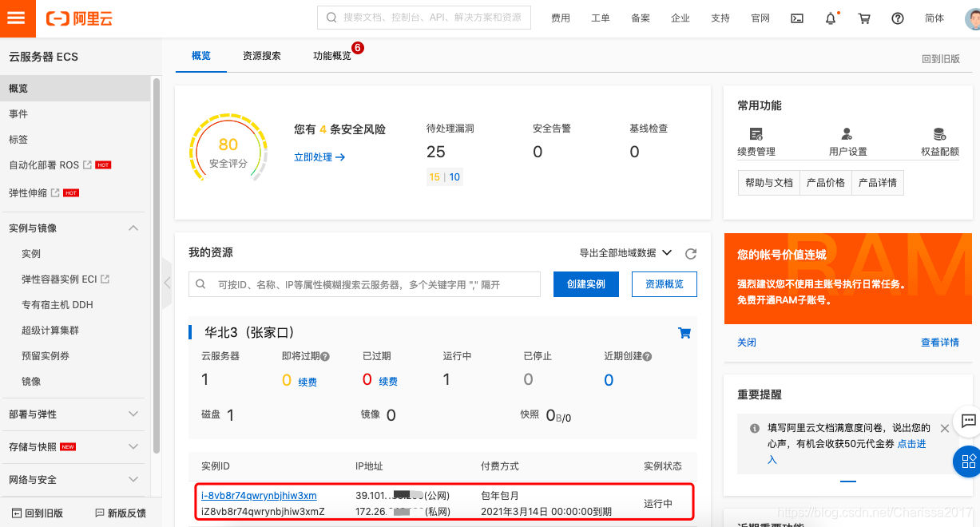Open 费用 in the top menu

click(x=561, y=18)
